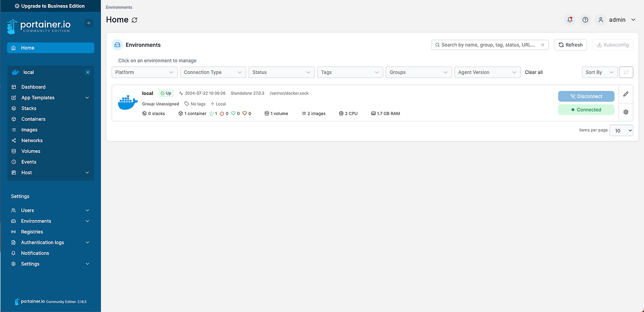Click the No tags label

[195, 104]
